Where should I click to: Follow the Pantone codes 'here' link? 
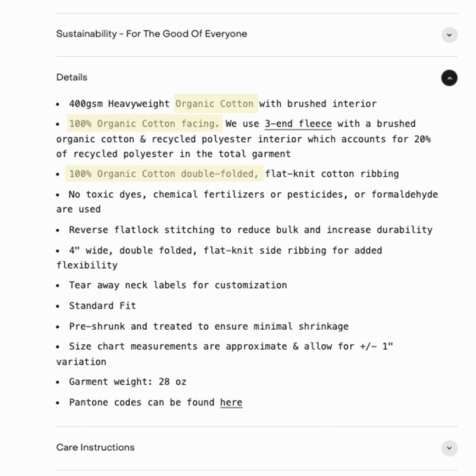pyautogui.click(x=231, y=403)
